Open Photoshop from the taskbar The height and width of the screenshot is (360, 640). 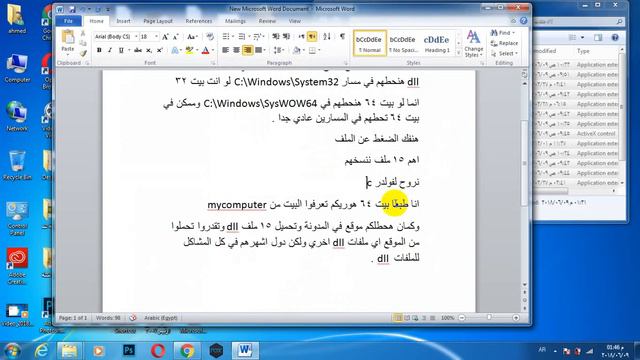129,350
